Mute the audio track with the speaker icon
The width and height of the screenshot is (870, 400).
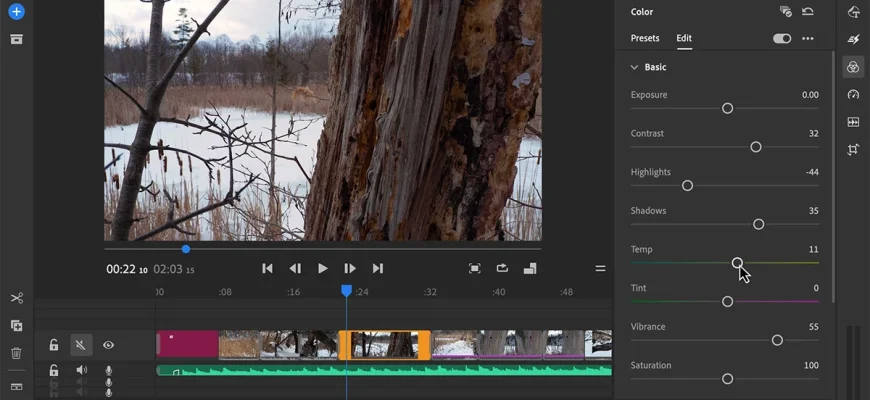[82, 370]
